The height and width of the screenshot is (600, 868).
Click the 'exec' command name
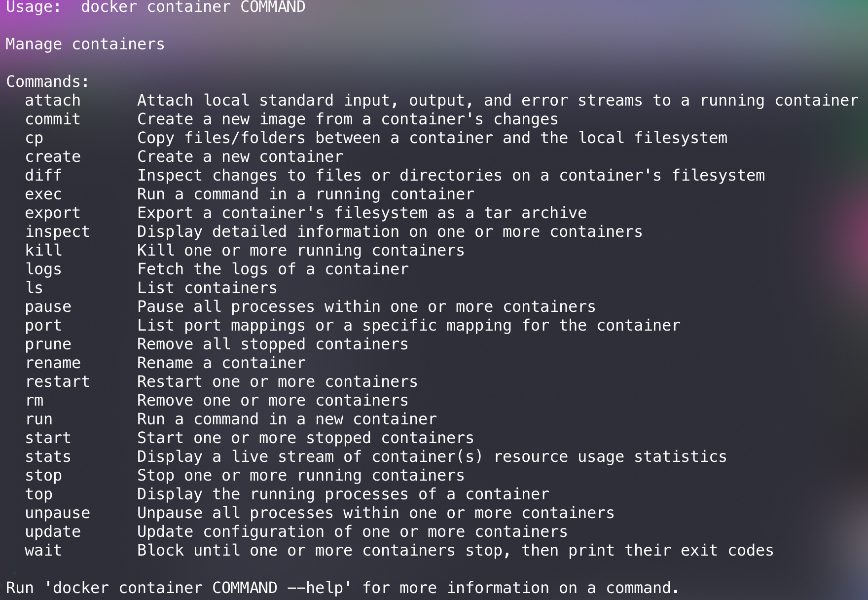43,194
